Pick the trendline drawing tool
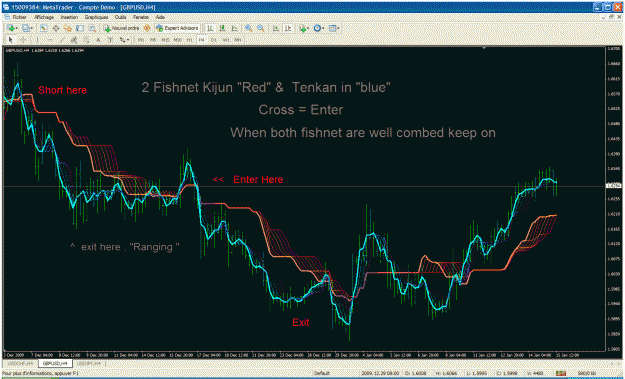 click(x=62, y=40)
